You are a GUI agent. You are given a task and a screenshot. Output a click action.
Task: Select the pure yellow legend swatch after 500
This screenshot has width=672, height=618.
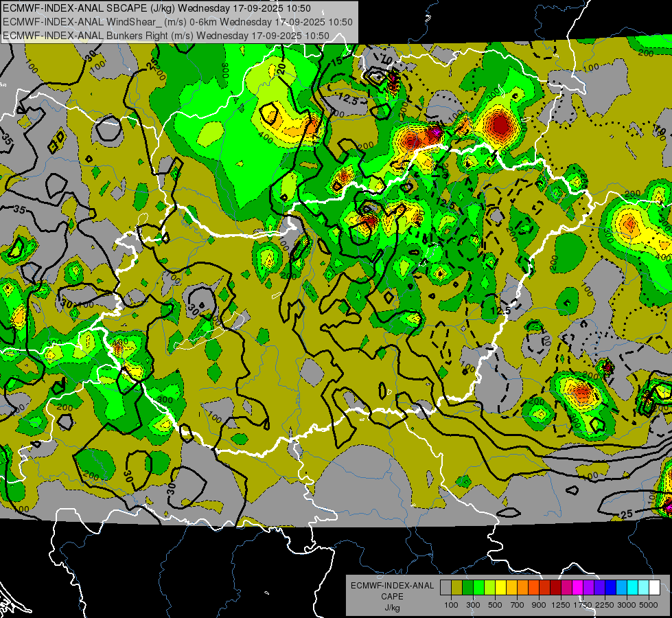[500, 587]
